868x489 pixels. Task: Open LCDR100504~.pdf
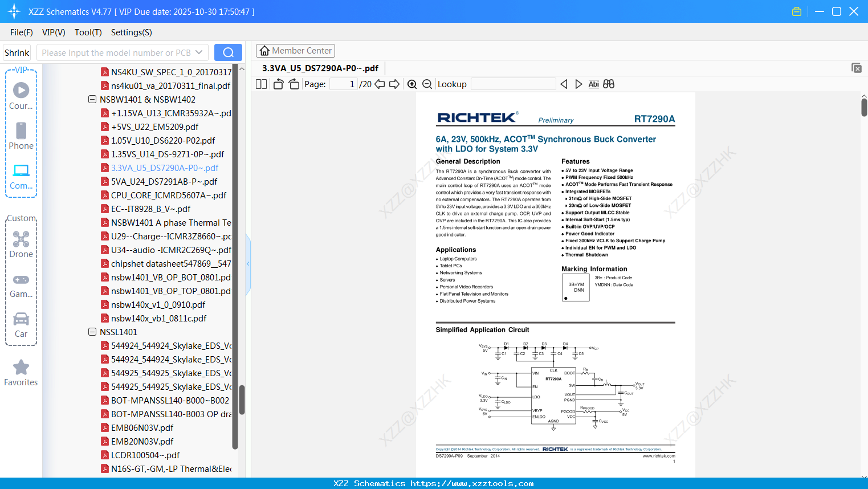tap(140, 455)
